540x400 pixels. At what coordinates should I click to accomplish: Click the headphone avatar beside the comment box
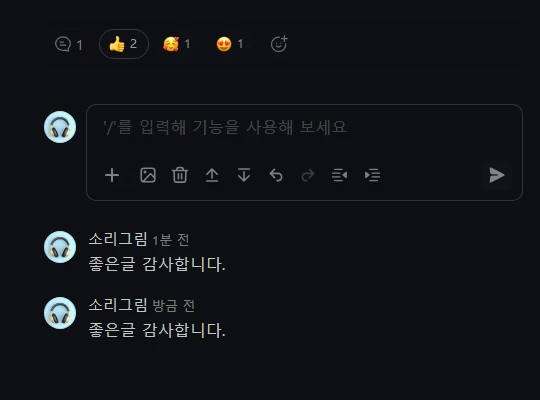[x=60, y=127]
